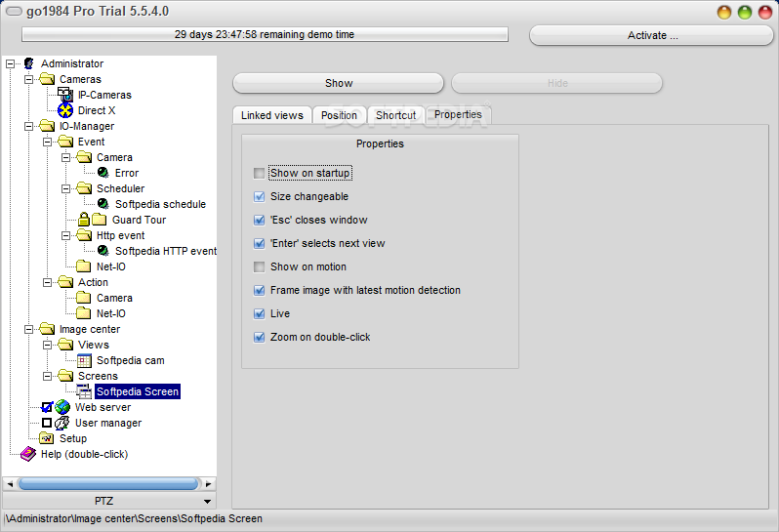The height and width of the screenshot is (532, 779).
Task: Click the Image center folder icon
Action: (47, 329)
